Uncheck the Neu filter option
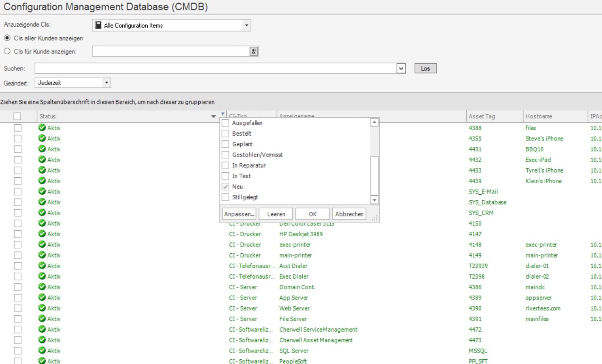The image size is (602, 364). 225,187
